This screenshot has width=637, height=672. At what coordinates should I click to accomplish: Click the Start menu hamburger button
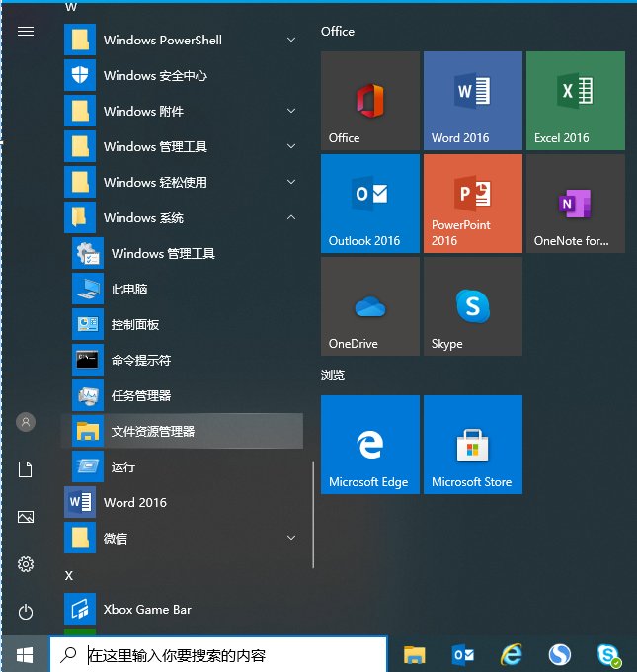pyautogui.click(x=26, y=32)
